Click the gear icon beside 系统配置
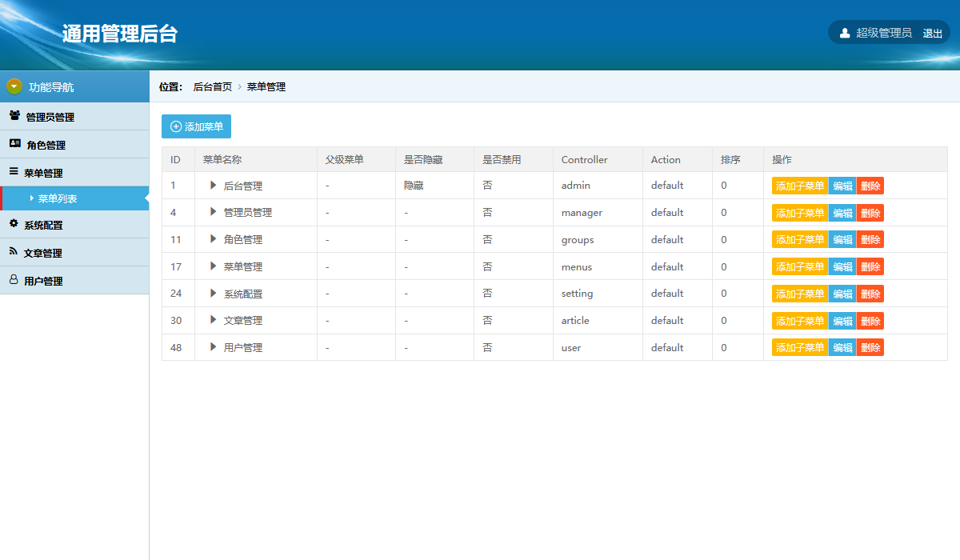Image resolution: width=960 pixels, height=560 pixels. click(14, 224)
